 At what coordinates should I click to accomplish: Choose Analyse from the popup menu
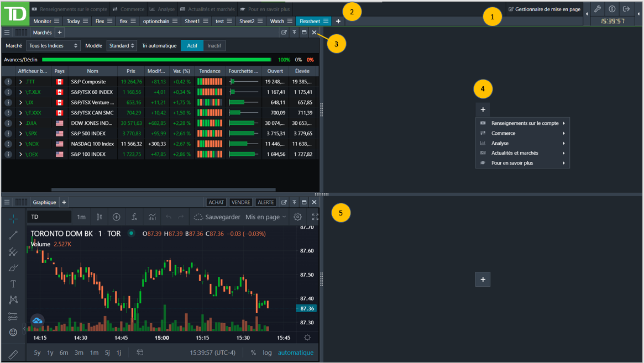point(500,143)
